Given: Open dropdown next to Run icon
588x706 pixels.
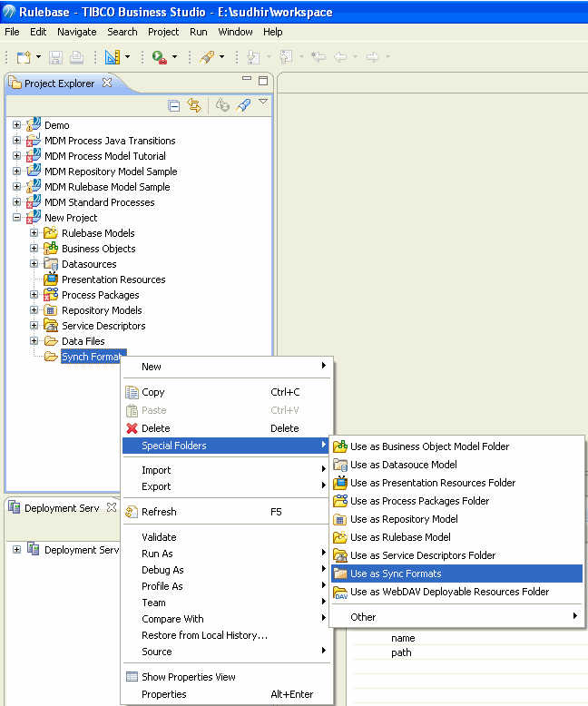Looking at the screenshot, I should pyautogui.click(x=175, y=57).
